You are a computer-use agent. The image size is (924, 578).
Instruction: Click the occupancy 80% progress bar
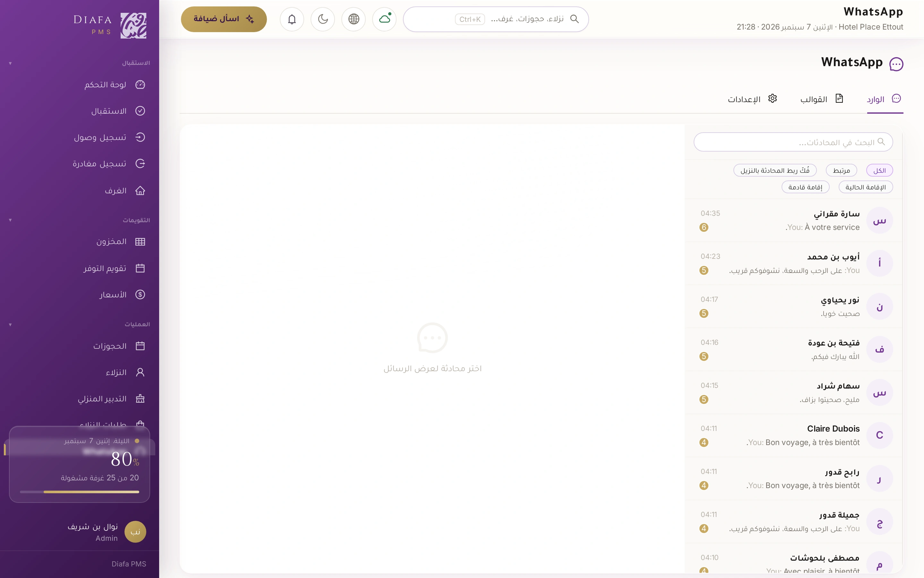[80, 492]
